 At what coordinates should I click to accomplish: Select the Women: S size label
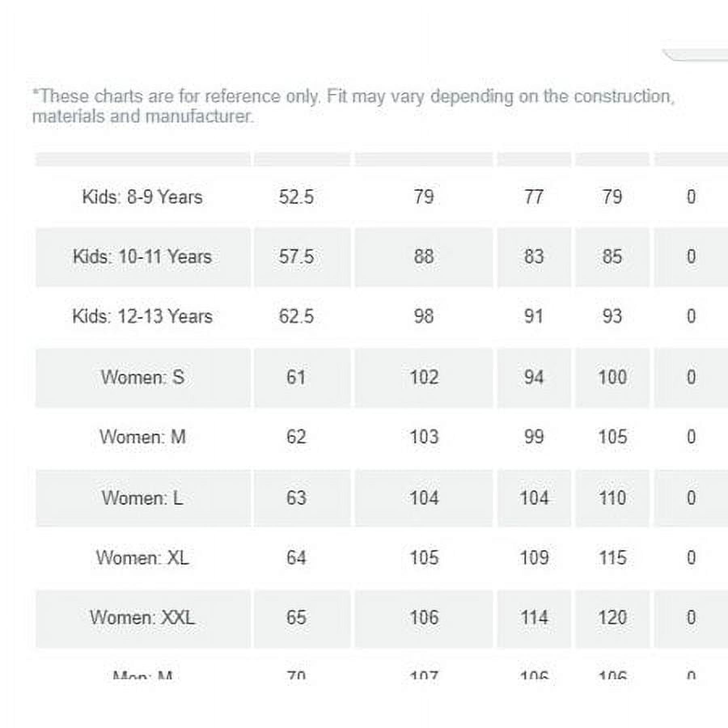tap(142, 377)
